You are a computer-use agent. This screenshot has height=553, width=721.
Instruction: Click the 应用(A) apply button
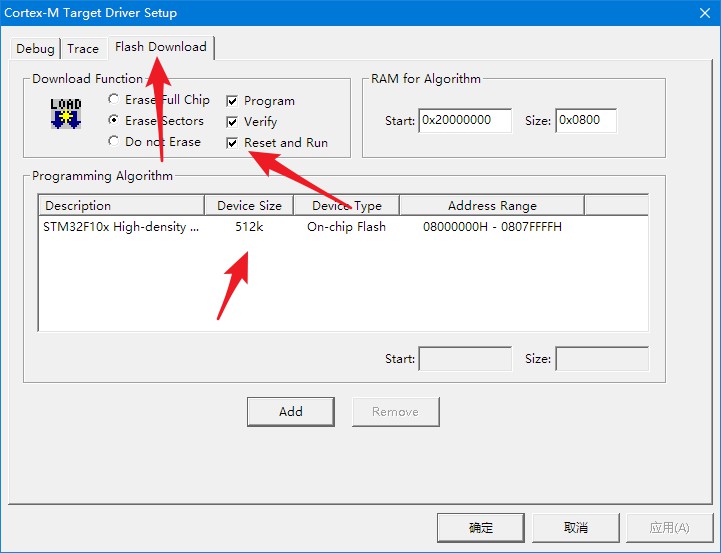click(670, 527)
